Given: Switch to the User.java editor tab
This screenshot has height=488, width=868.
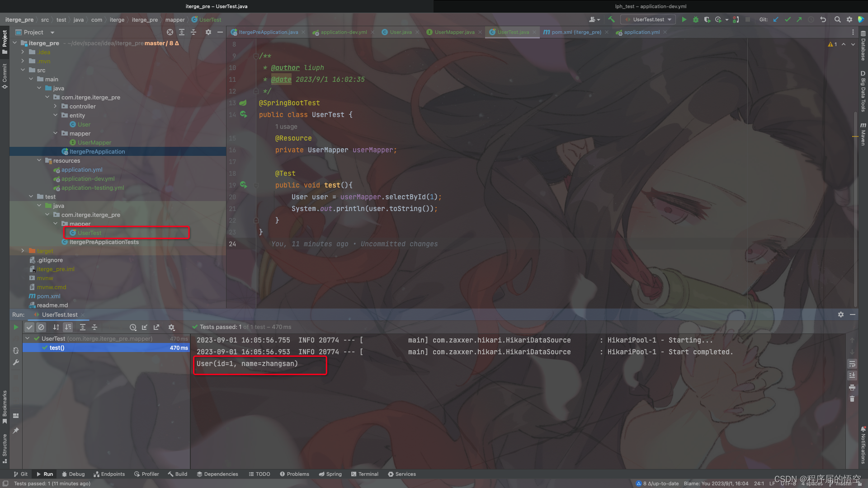Looking at the screenshot, I should [401, 32].
